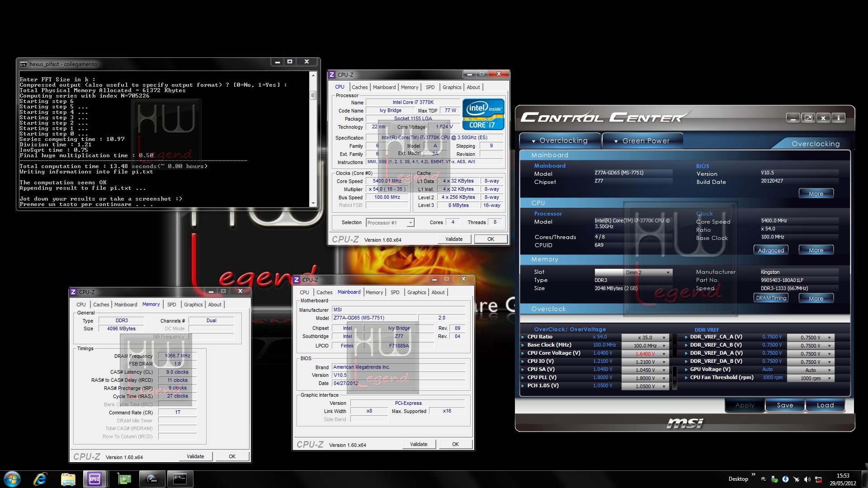
Task: Click More button in Mainboard section
Action: coord(816,194)
